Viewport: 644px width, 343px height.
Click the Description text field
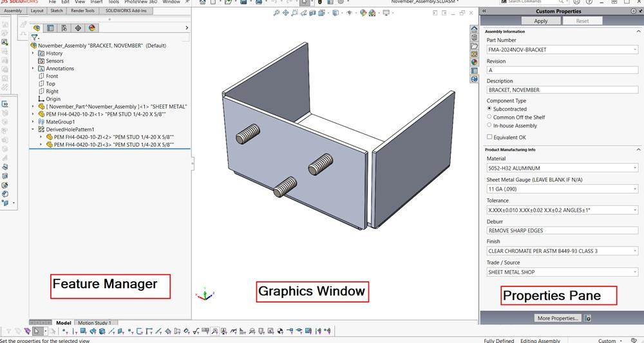(562, 90)
